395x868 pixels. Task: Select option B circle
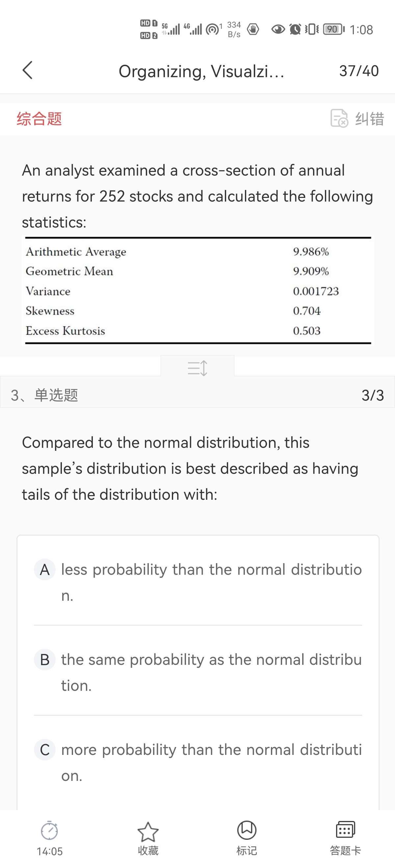(x=45, y=660)
